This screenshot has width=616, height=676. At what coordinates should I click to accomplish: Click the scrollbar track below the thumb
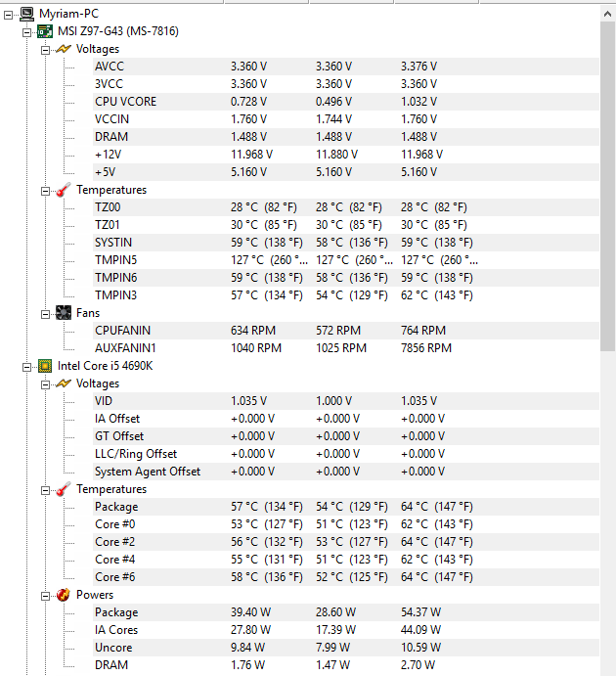(x=608, y=513)
